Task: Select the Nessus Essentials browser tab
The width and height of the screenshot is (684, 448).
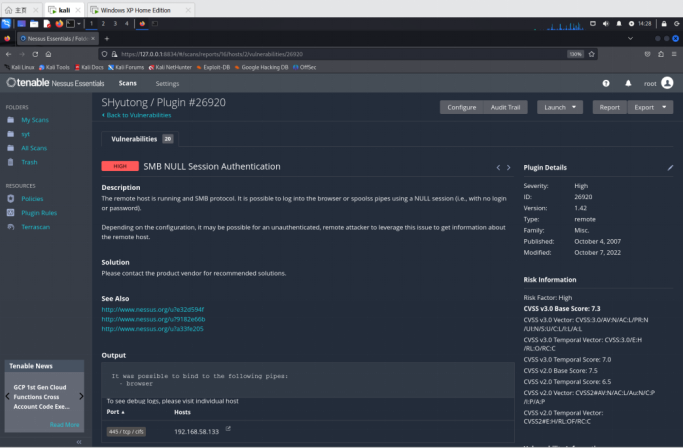Action: (58, 38)
